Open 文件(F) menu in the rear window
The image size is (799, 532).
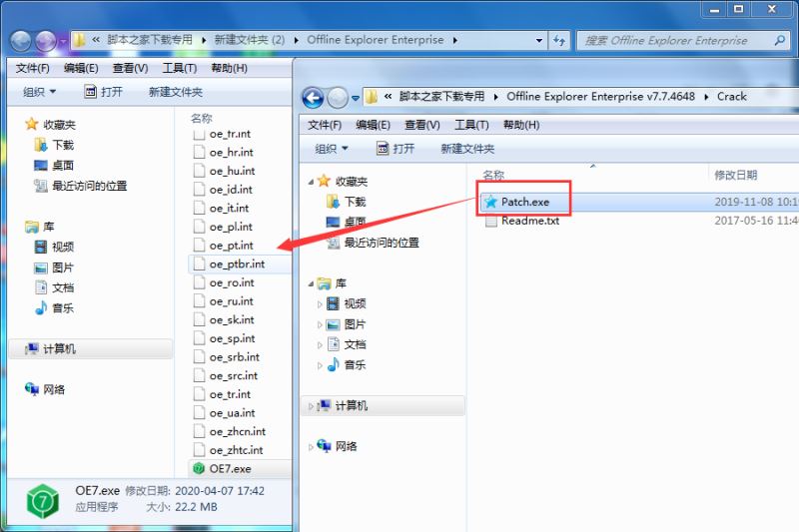[32, 68]
